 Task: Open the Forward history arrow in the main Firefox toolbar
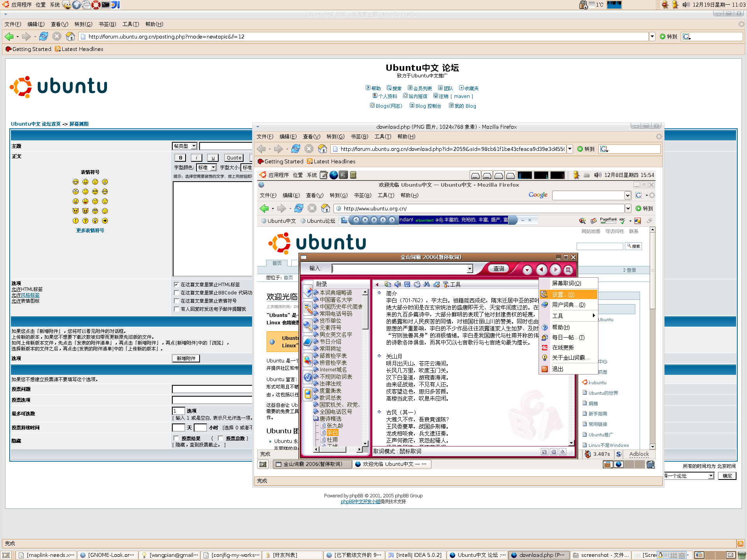pos(35,37)
